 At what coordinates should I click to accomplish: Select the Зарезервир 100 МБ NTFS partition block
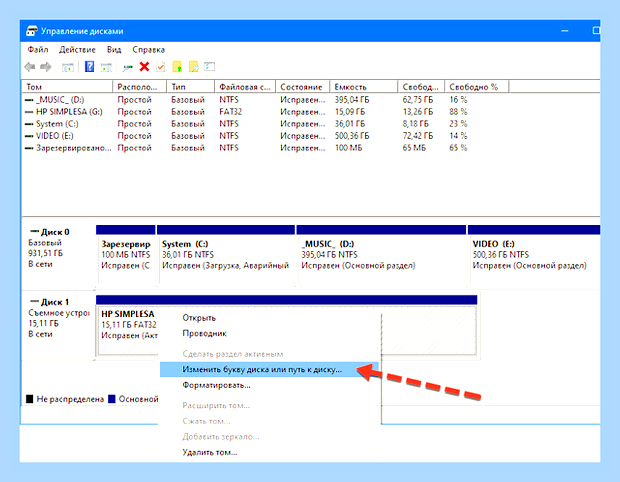(x=126, y=255)
